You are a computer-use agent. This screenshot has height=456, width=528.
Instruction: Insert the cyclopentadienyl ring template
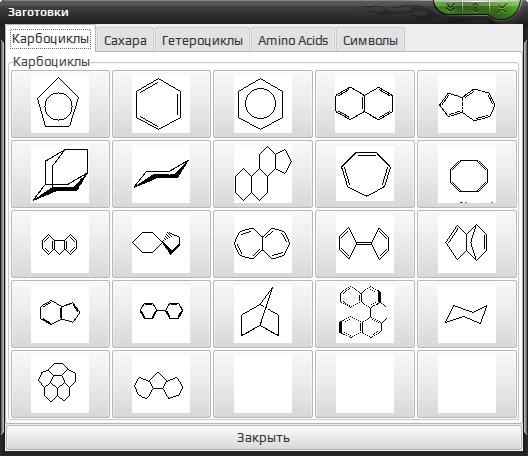[x=60, y=104]
